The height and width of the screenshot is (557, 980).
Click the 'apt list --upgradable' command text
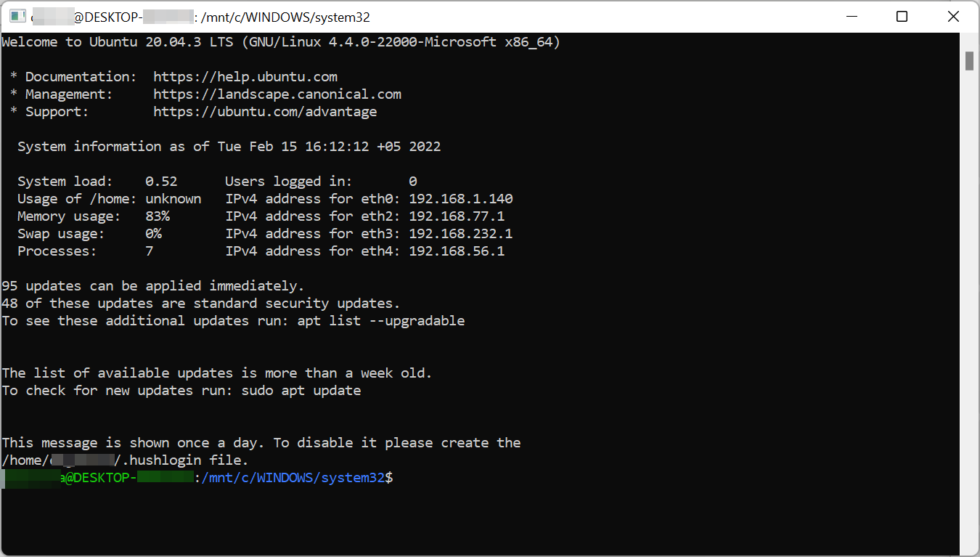(381, 321)
